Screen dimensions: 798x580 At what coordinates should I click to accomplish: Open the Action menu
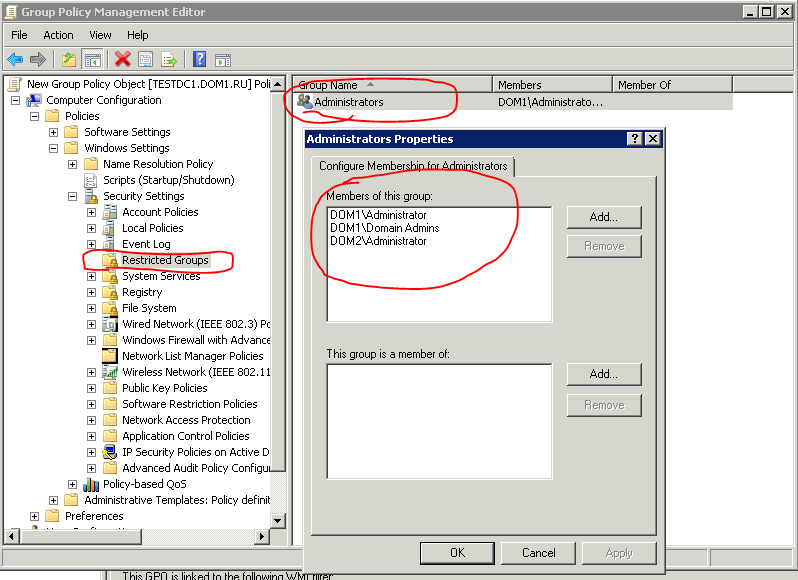pos(58,35)
